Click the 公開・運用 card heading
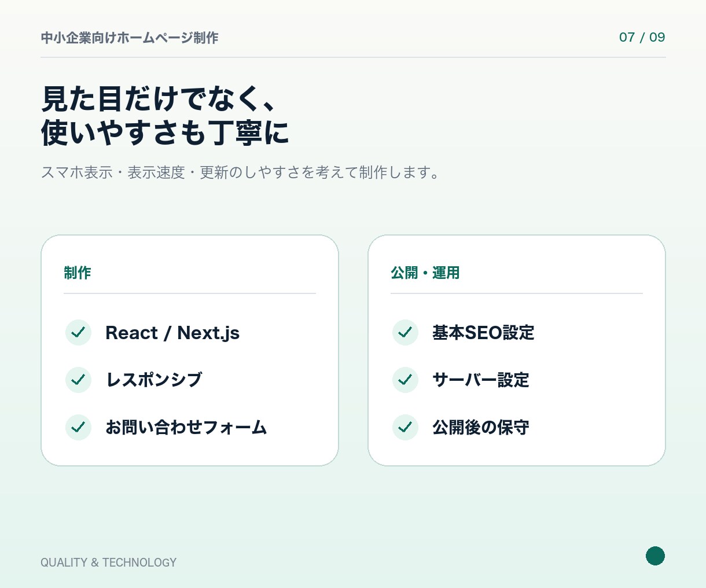The height and width of the screenshot is (588, 706). (x=425, y=273)
